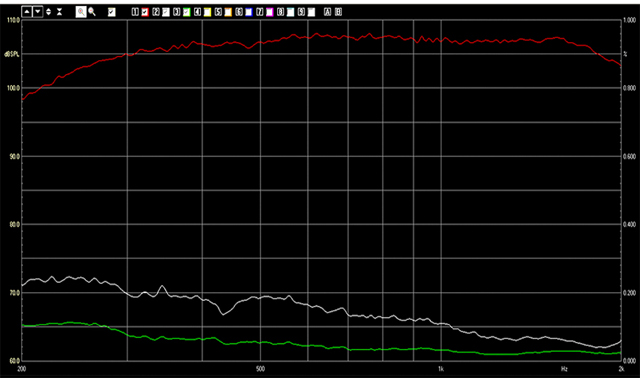This screenshot has height=378, width=640.
Task: Click the B marker button
Action: coord(338,12)
